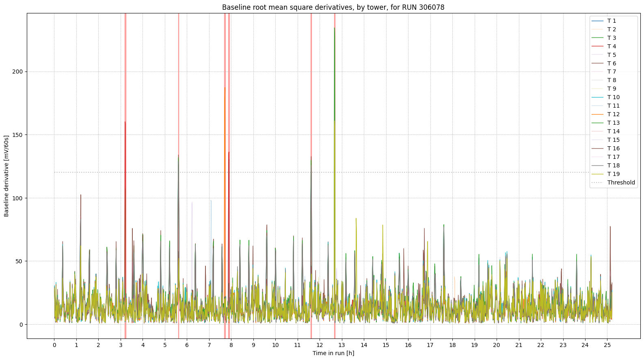Select the Threshold legend entry

tap(620, 182)
